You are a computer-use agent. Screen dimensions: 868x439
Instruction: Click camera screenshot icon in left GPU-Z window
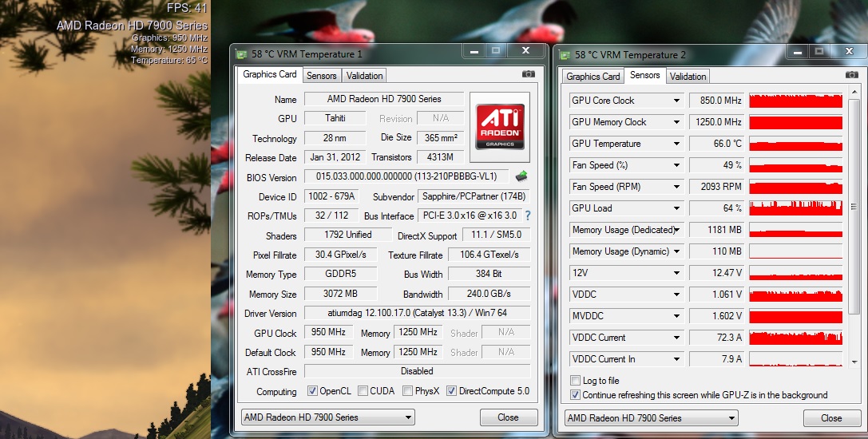[x=528, y=74]
